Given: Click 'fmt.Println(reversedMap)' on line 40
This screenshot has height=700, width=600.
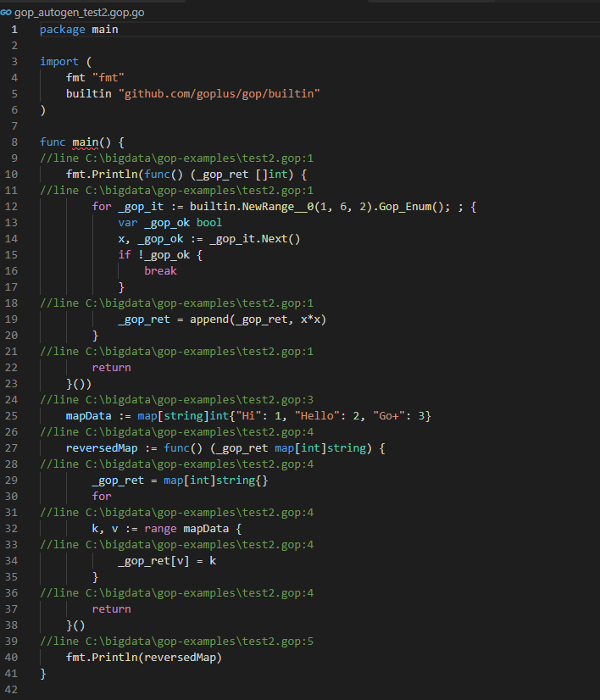Looking at the screenshot, I should coord(144,658).
